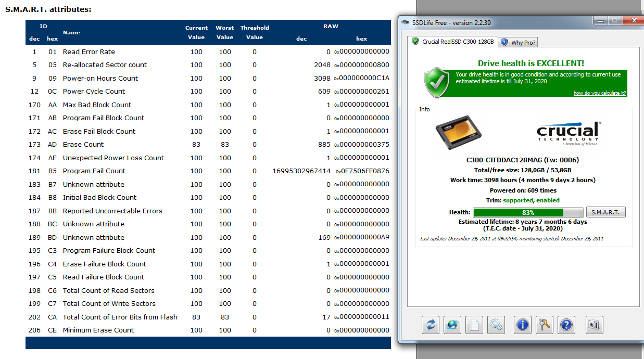Click the 'Initial Bad Block Count' row name
Viewport: 644px width, 359px height.
click(x=100, y=198)
